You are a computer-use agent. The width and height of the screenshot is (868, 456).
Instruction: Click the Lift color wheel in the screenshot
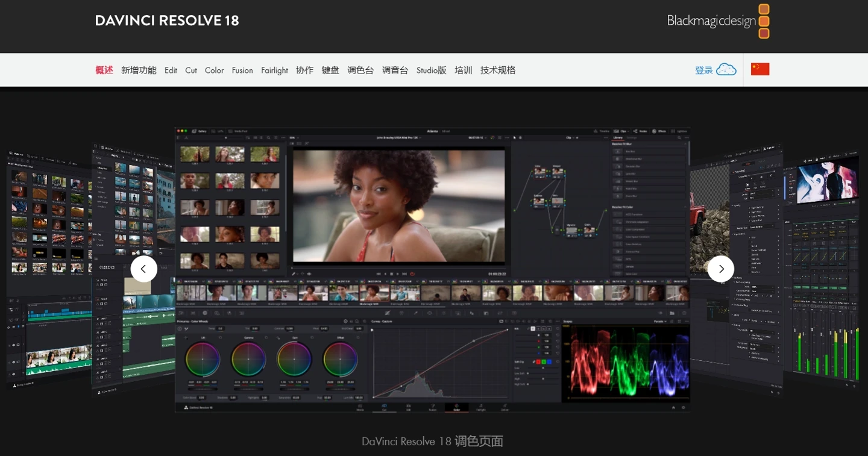203,359
